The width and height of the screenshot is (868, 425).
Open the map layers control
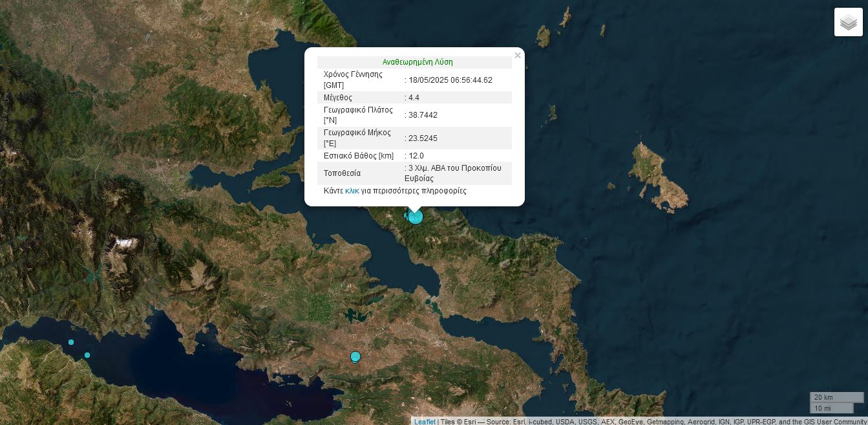coord(848,22)
